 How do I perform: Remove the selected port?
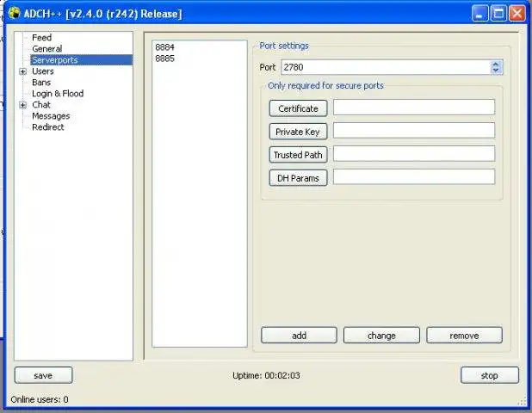(464, 336)
